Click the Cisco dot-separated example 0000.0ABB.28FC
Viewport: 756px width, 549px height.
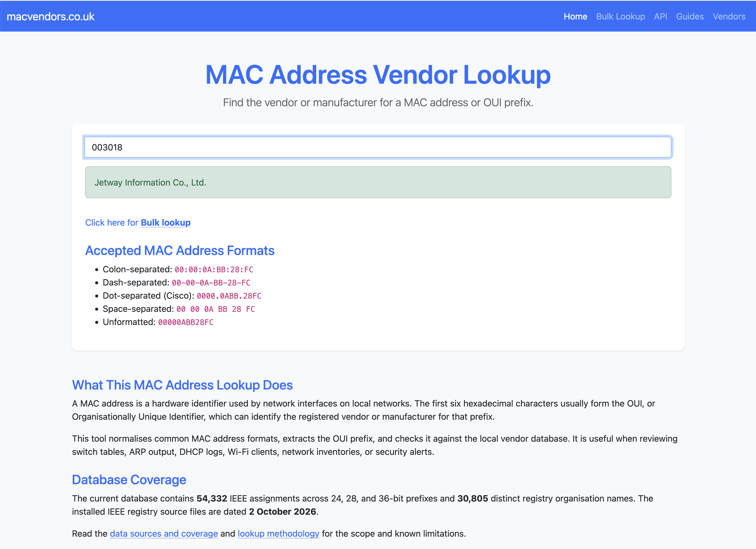tap(229, 296)
